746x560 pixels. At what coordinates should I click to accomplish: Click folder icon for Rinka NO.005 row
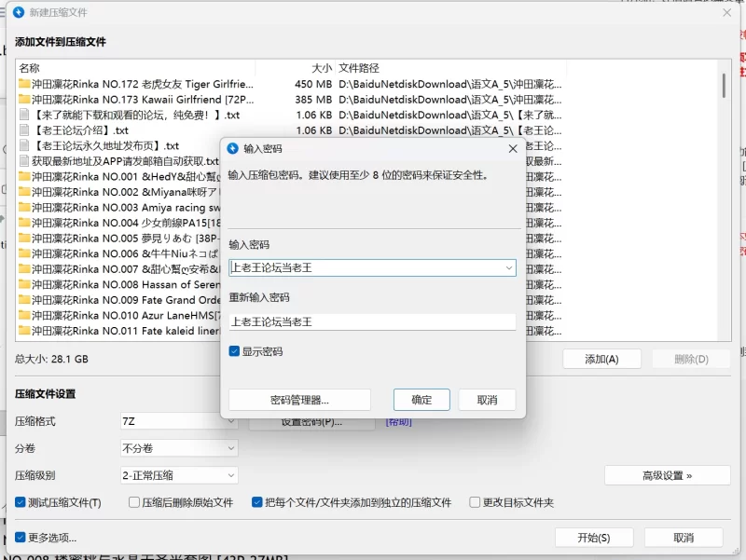24,239
